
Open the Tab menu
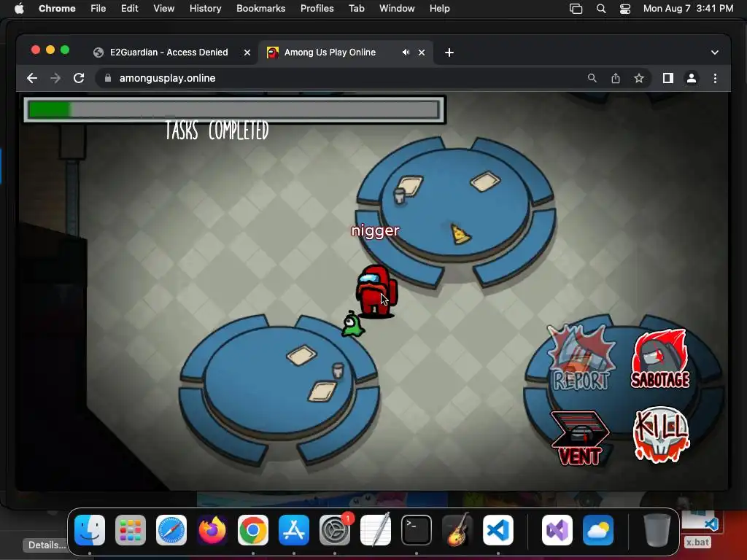coord(357,9)
